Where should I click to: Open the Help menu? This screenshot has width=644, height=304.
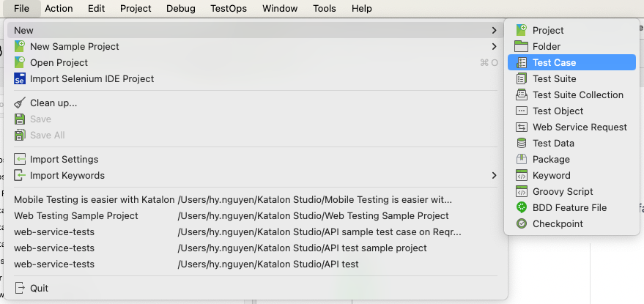click(x=362, y=8)
